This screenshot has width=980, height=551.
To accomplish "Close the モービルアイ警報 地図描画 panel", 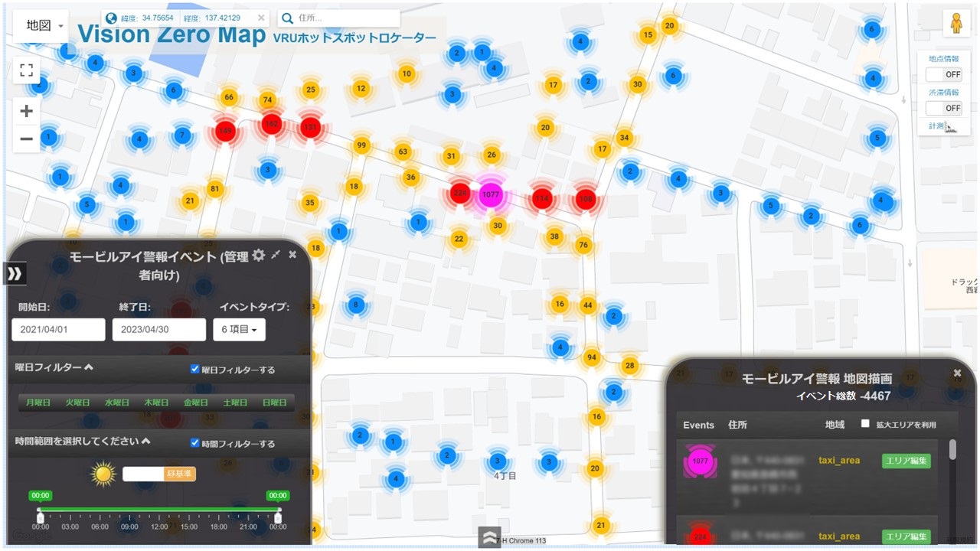I will point(957,373).
